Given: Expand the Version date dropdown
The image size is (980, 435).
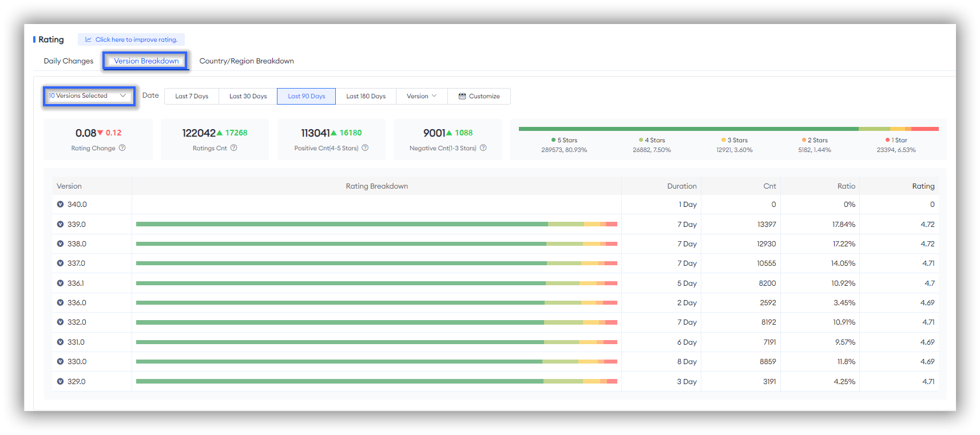Looking at the screenshot, I should pyautogui.click(x=422, y=96).
